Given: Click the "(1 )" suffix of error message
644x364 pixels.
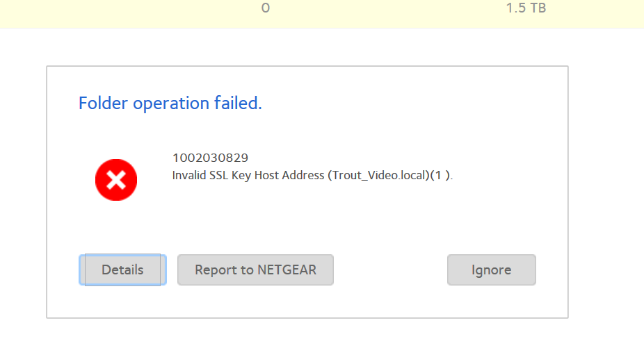Looking at the screenshot, I should pos(440,176).
